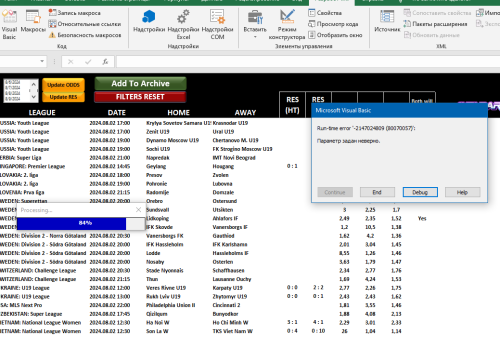
Task: Click up arrow on date list
Action: coord(33,85)
